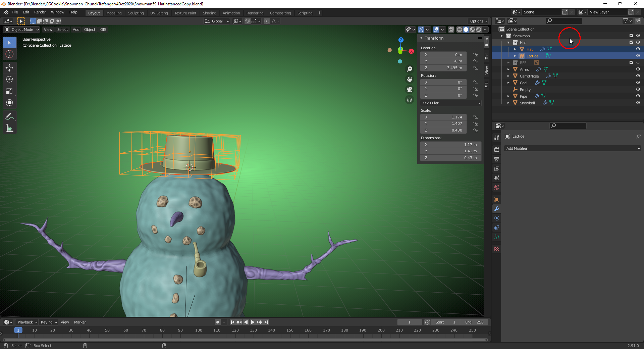Viewport: 644px width, 349px height.
Task: Toggle auto keying record button
Action: 218,322
